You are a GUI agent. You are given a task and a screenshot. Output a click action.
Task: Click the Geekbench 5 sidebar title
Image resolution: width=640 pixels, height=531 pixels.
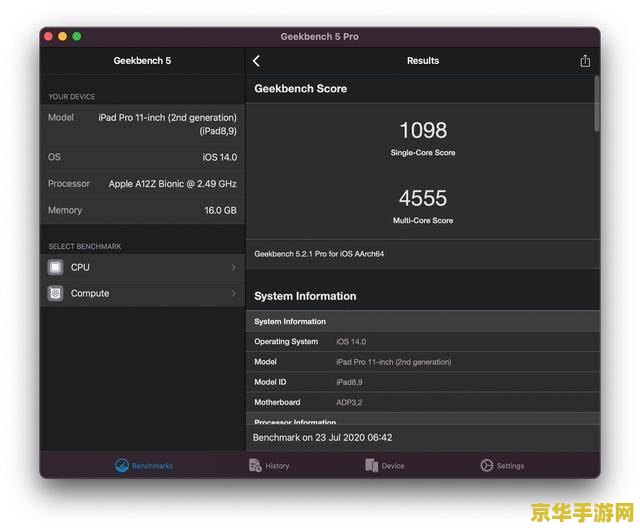click(142, 61)
